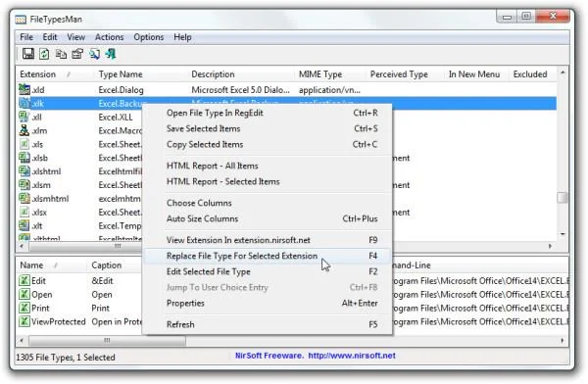This screenshot has height=384, width=588.
Task: Choose Save Selected Items in context menu
Action: point(267,128)
